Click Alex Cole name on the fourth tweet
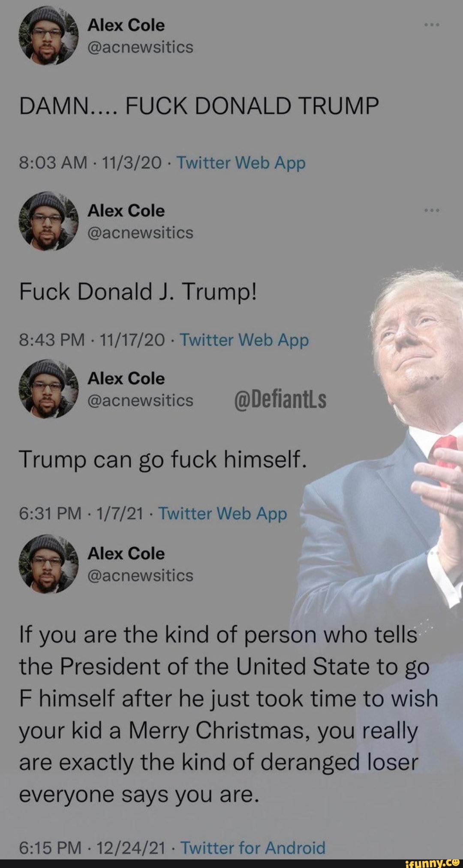Image resolution: width=463 pixels, height=868 pixels. tap(126, 553)
